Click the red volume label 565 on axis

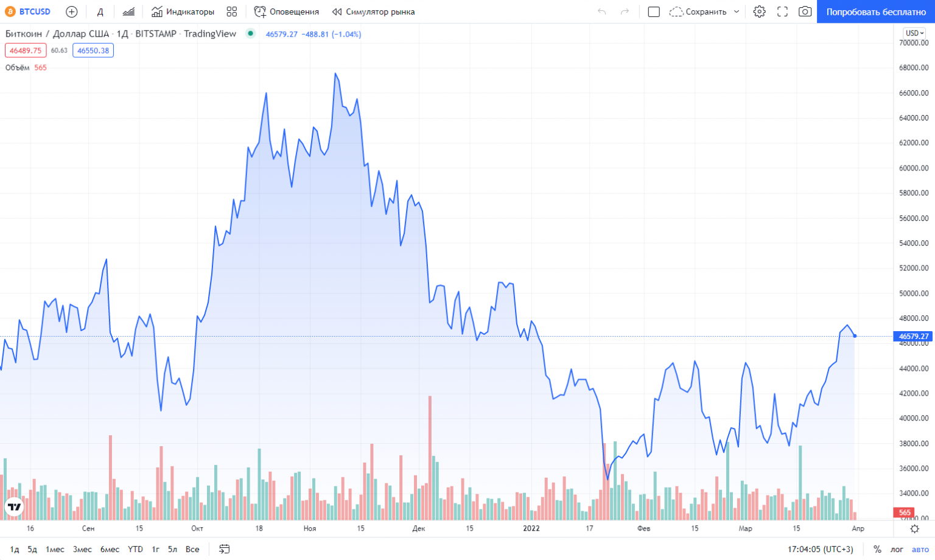click(x=905, y=513)
